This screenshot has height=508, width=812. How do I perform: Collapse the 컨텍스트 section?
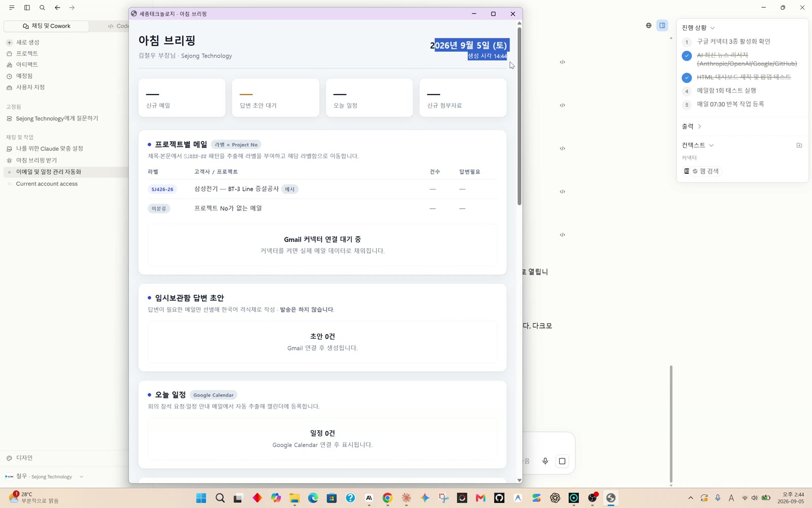tap(698, 145)
